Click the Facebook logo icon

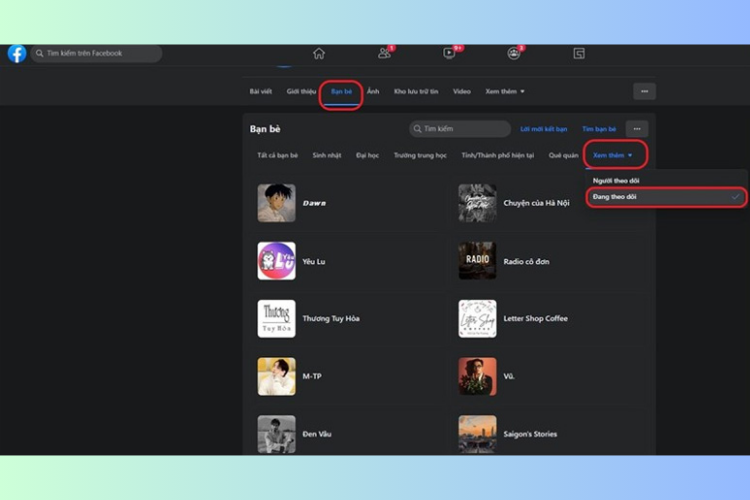pos(17,54)
